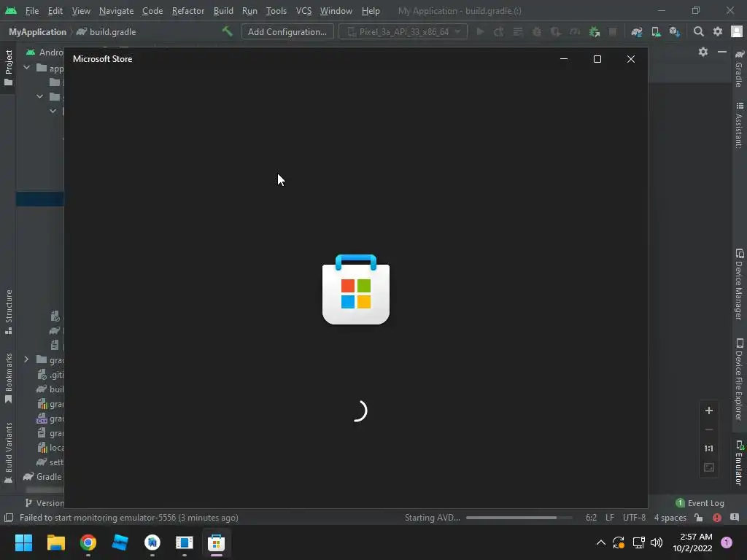The image size is (747, 560).
Task: Click the Starting AVD progress bar
Action: tap(519, 518)
